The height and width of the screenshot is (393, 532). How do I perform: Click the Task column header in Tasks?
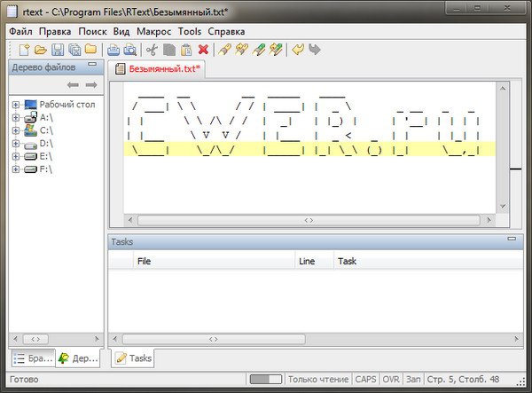click(428, 261)
